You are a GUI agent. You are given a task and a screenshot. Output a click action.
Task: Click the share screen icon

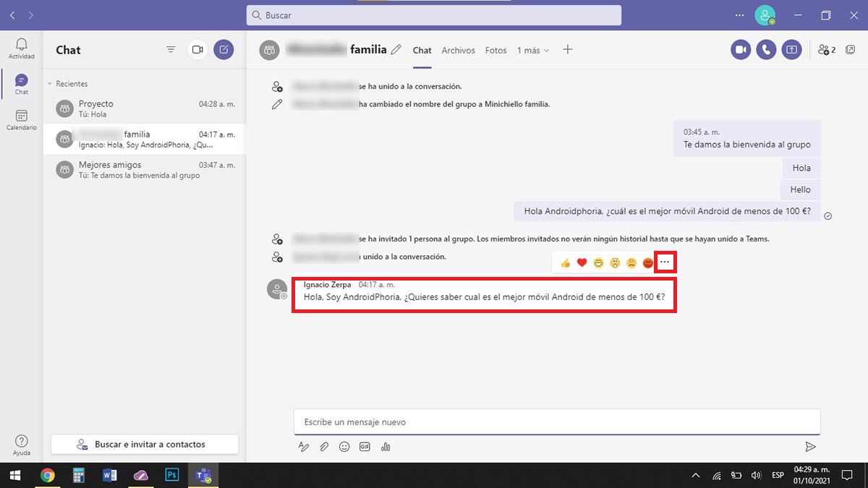click(x=792, y=49)
